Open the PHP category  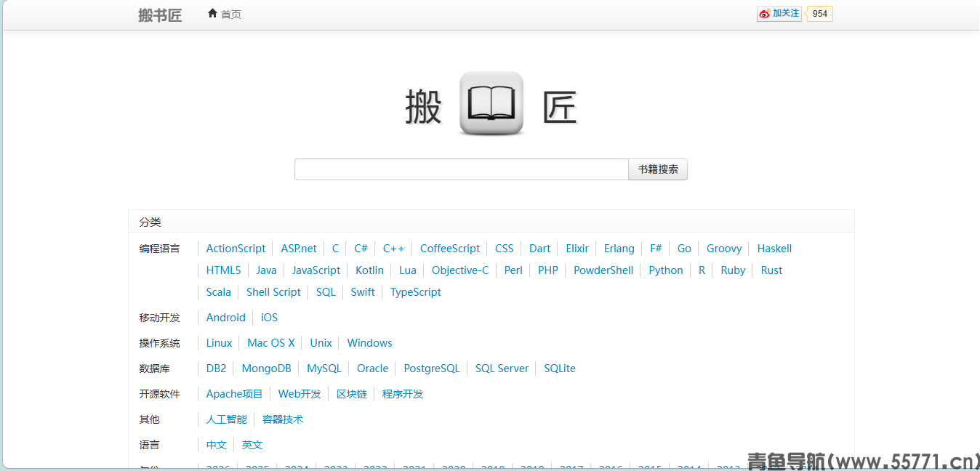coord(548,270)
